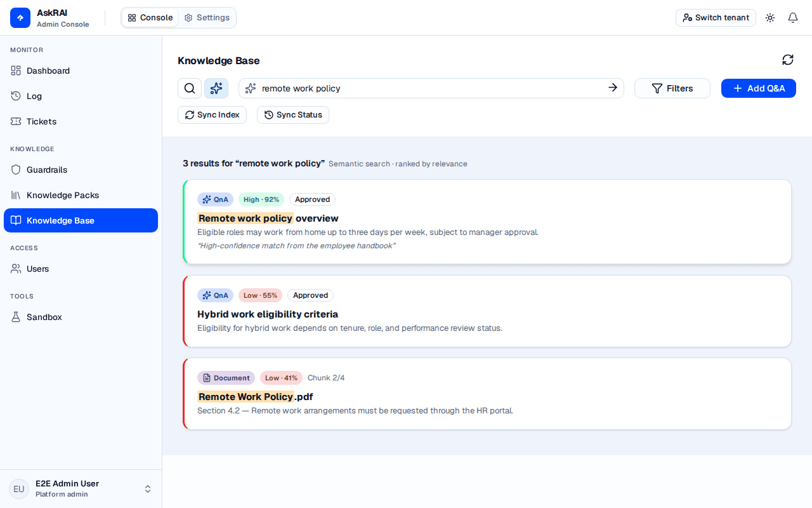This screenshot has height=508, width=812.
Task: Open the Remote work policy overview result
Action: point(487,222)
